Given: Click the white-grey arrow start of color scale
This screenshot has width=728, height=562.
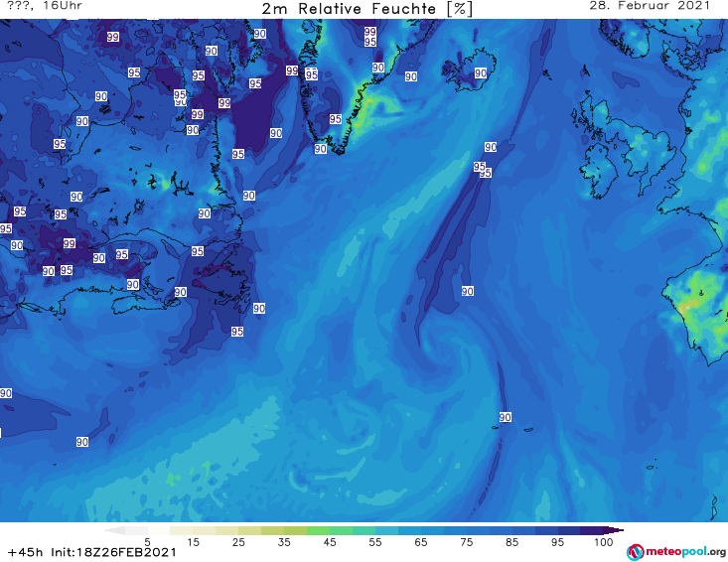Looking at the screenshot, I should [x=114, y=530].
